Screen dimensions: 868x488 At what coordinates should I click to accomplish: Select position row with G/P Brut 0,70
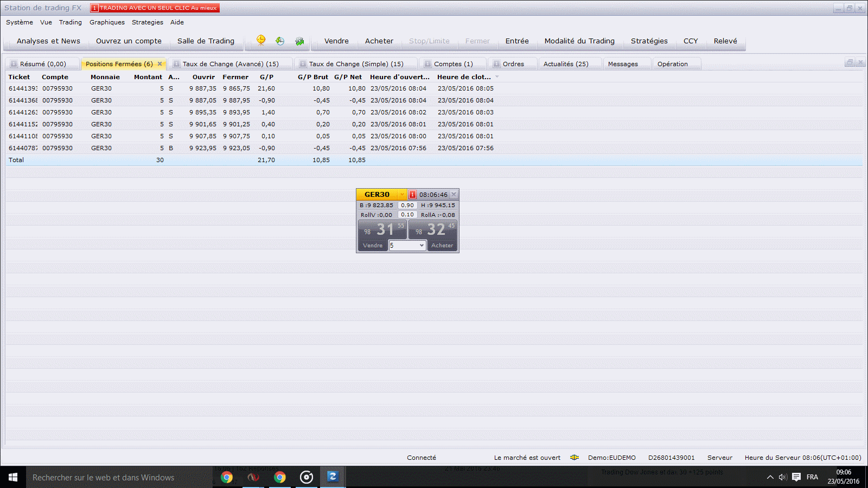click(434, 112)
